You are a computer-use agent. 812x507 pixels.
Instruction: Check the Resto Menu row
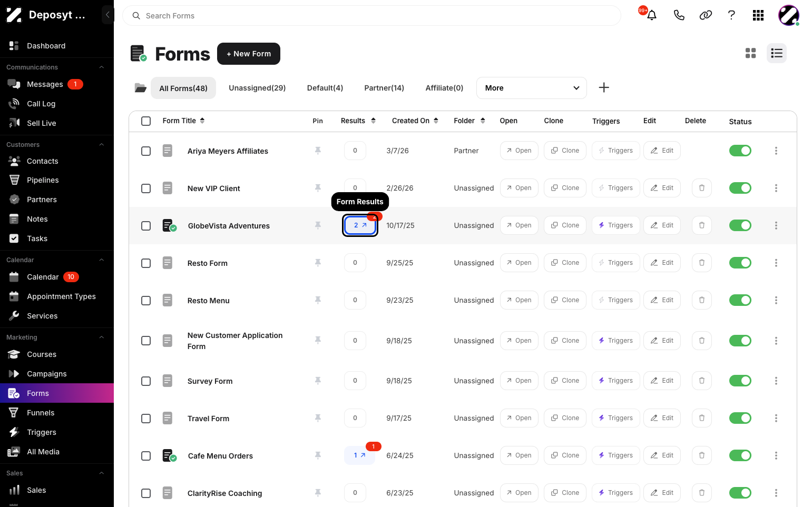click(x=146, y=301)
